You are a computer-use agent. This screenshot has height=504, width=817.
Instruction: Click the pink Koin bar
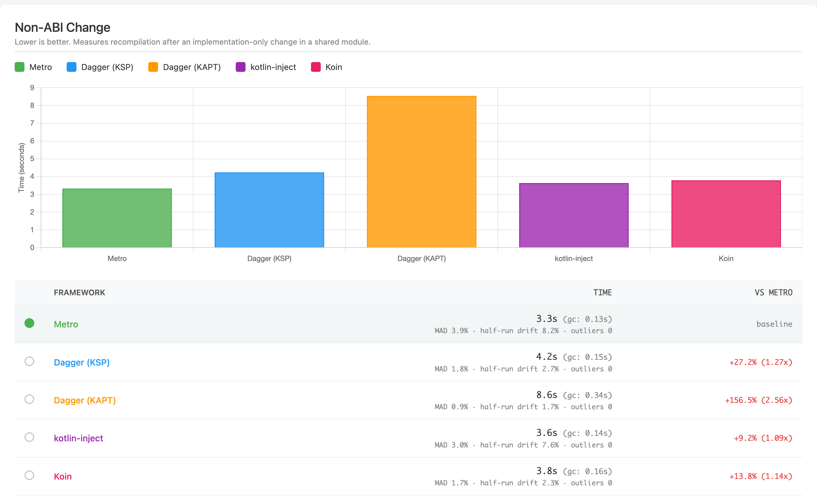click(726, 214)
